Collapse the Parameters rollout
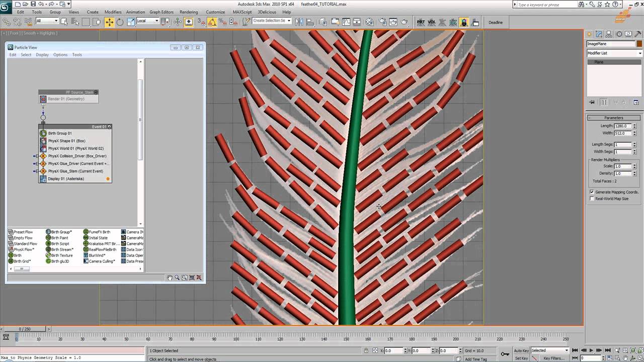The image size is (644, 362). coord(613,118)
